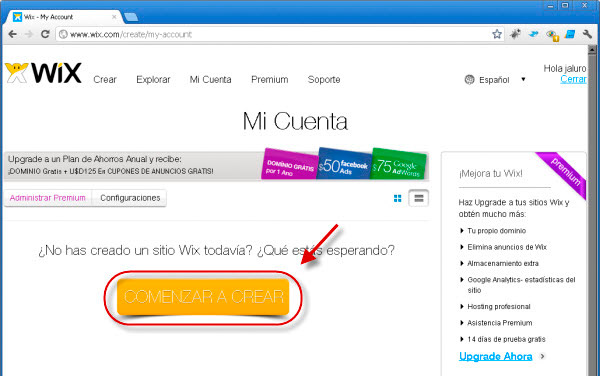Click the blue square extension icon
The image size is (600, 376).
coord(570,34)
